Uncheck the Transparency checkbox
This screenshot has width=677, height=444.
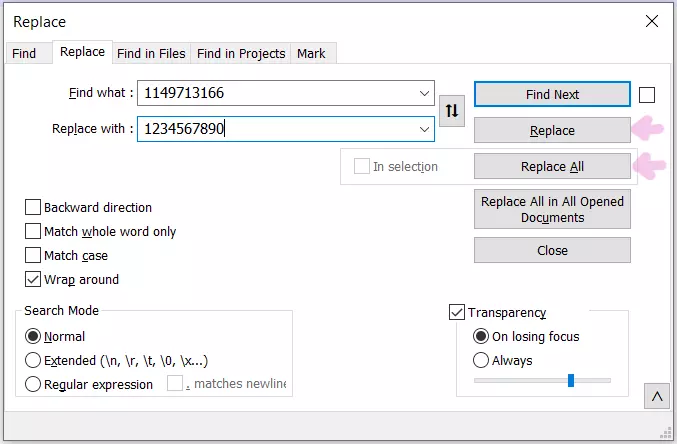coord(458,313)
